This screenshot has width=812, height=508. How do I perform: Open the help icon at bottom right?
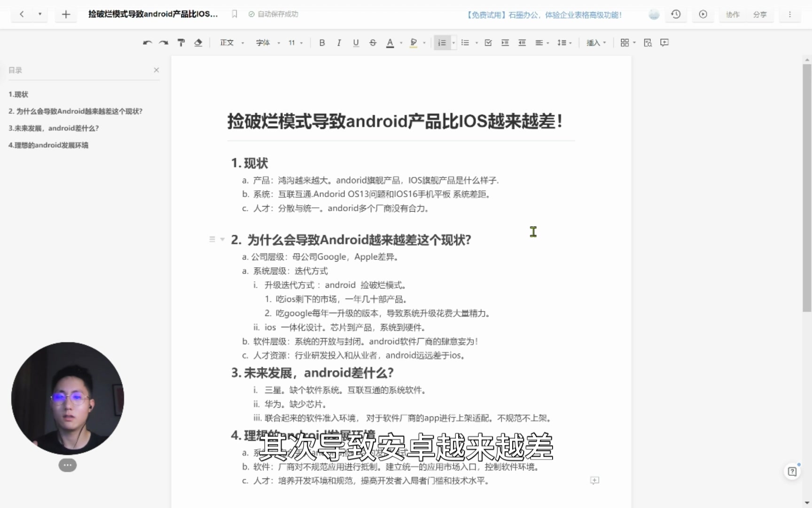792,471
